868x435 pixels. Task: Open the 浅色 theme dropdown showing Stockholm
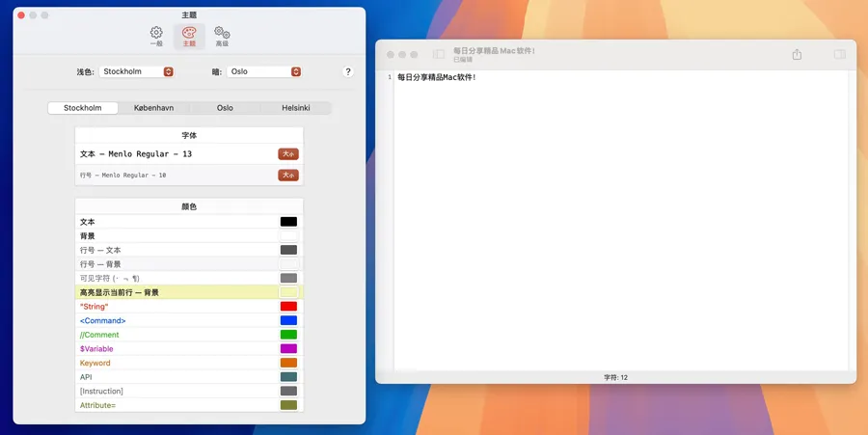(137, 71)
